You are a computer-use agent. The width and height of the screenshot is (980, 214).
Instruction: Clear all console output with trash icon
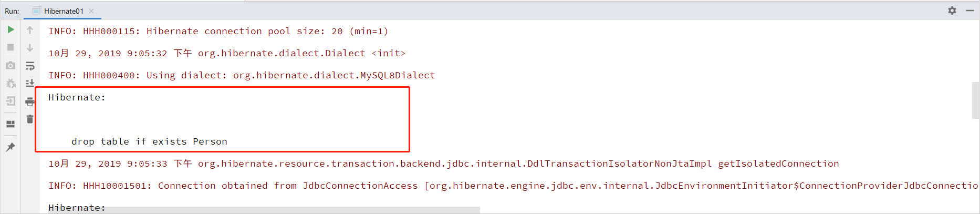pyautogui.click(x=30, y=119)
